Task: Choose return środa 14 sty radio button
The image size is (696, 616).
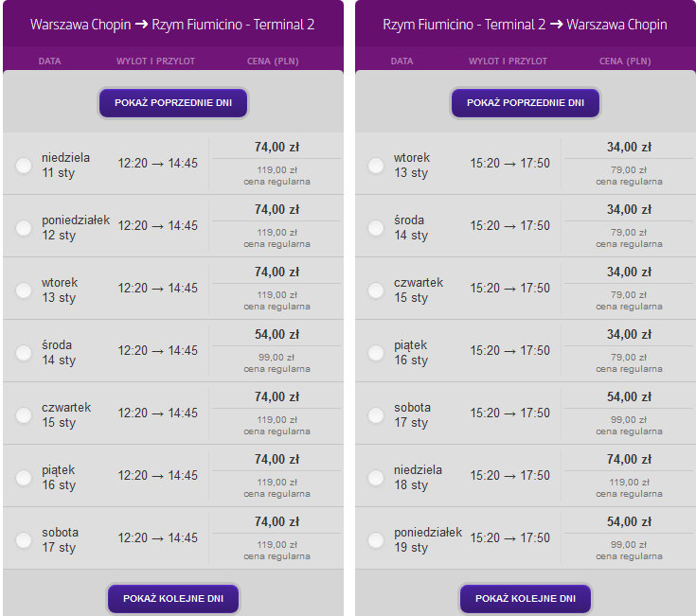Action: point(376,228)
